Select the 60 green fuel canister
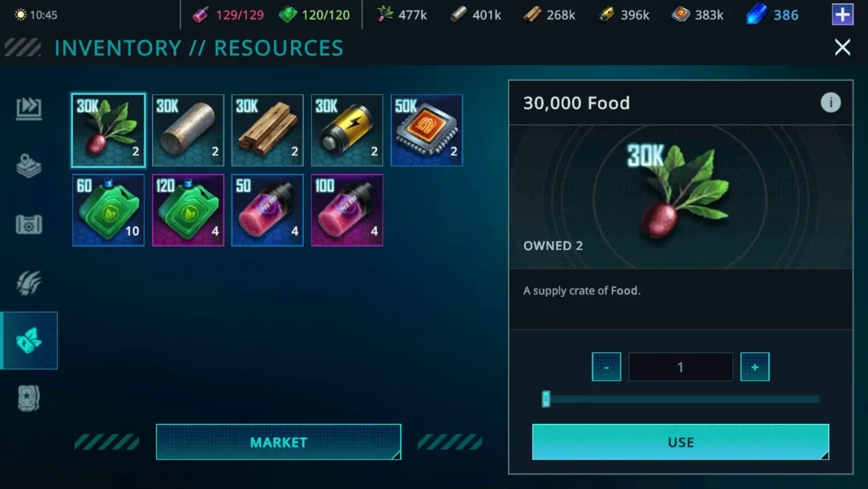 click(x=108, y=210)
